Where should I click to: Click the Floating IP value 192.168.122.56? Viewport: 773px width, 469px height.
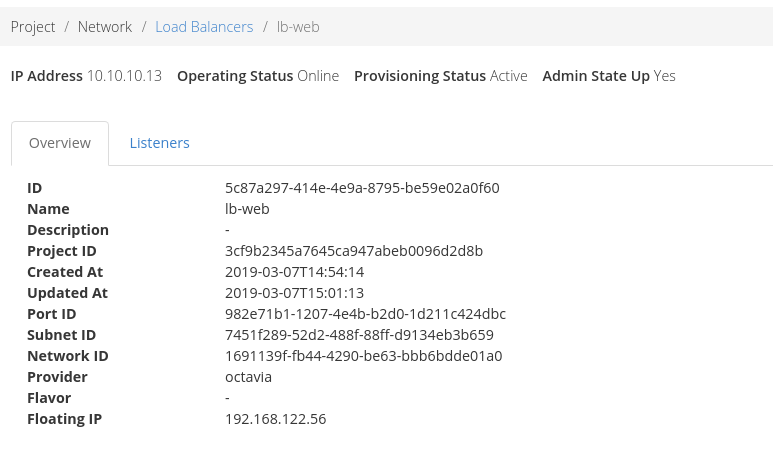276,419
